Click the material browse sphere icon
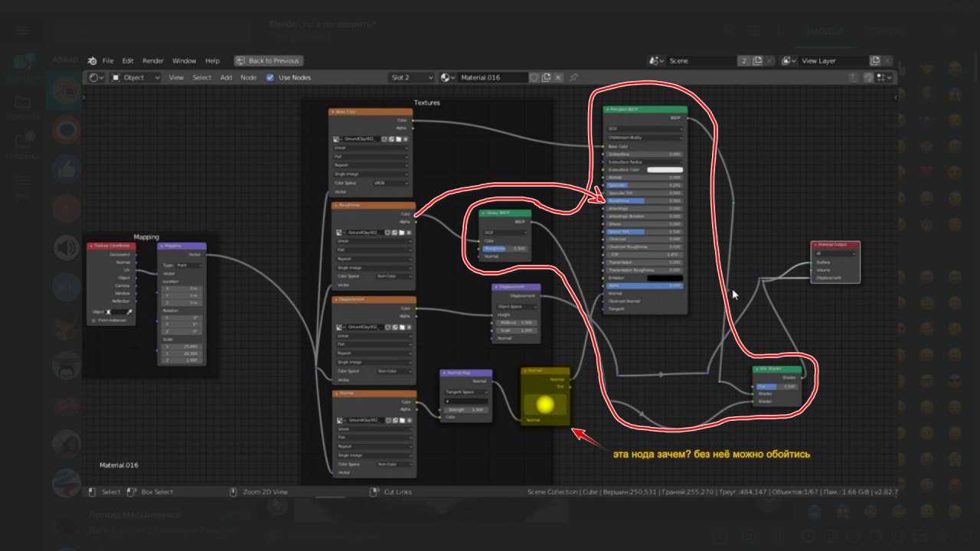Screen dimensions: 980x551 click(448, 77)
